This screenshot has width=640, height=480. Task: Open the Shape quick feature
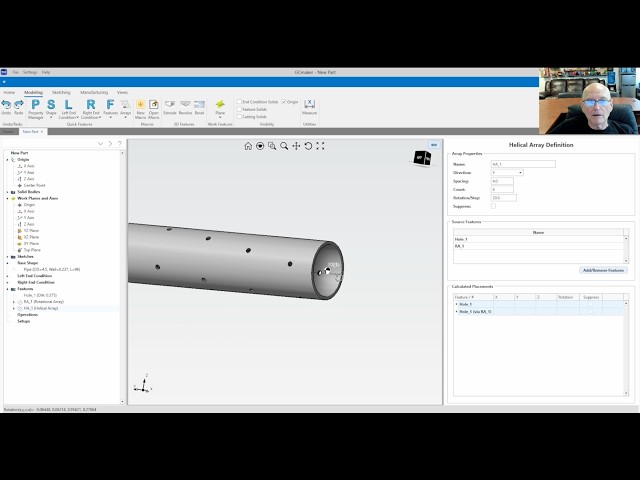click(x=51, y=109)
